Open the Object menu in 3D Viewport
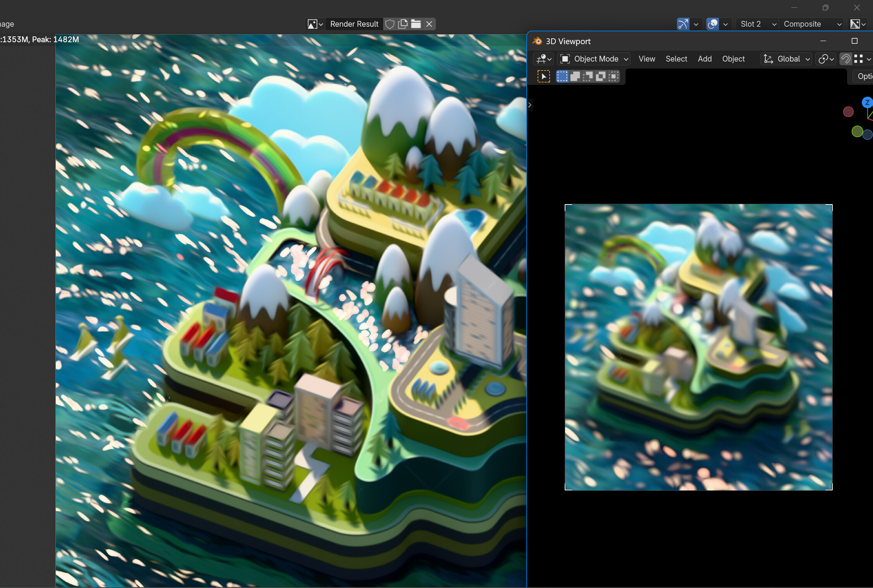 click(x=733, y=59)
